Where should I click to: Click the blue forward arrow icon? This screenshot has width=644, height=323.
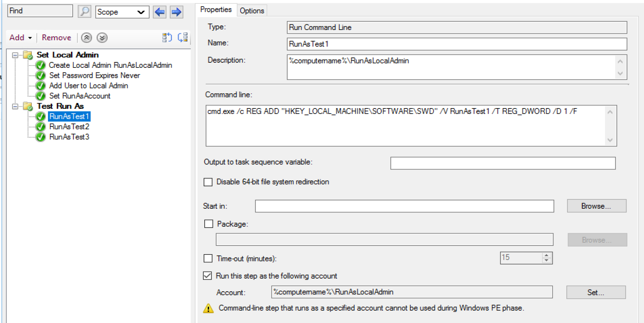(176, 12)
